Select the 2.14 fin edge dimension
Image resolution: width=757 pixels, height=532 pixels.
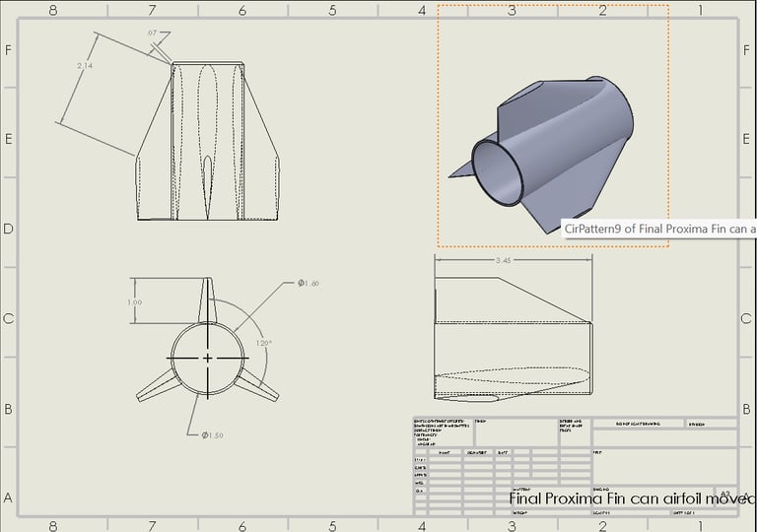pyautogui.click(x=85, y=65)
